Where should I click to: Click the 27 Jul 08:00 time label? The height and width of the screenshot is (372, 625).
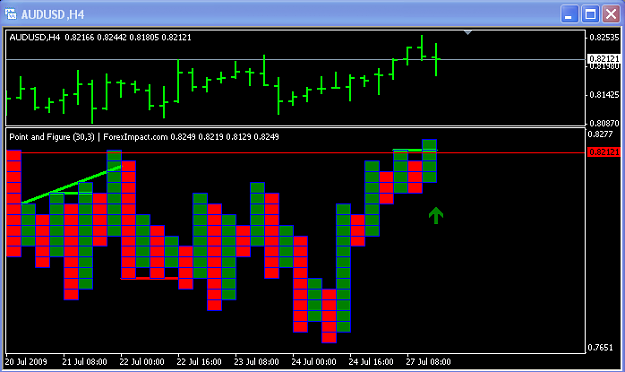428,362
